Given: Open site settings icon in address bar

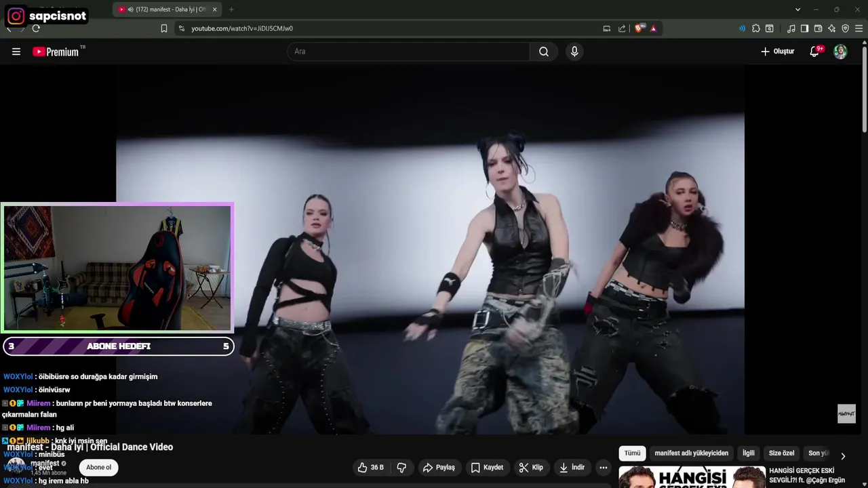Looking at the screenshot, I should point(181,28).
